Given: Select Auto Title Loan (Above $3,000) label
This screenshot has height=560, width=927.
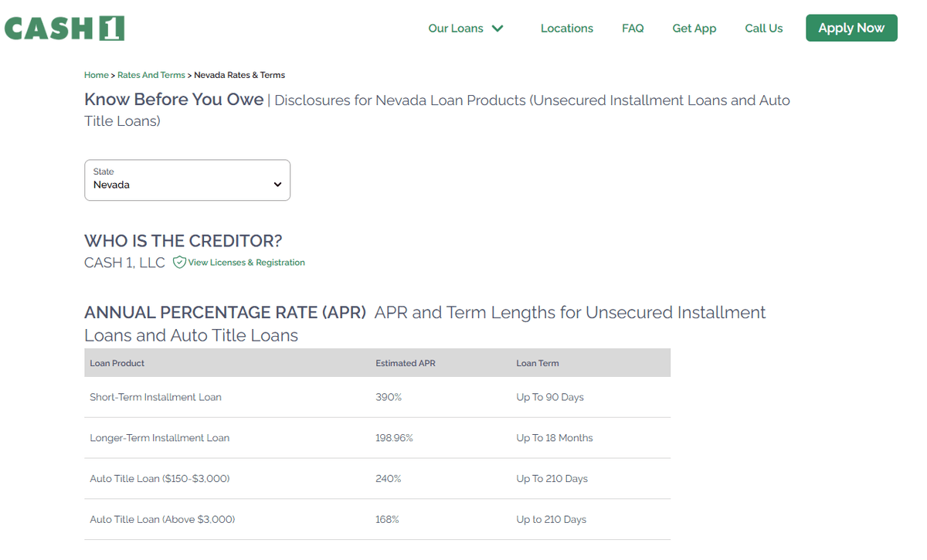Looking at the screenshot, I should point(162,520).
